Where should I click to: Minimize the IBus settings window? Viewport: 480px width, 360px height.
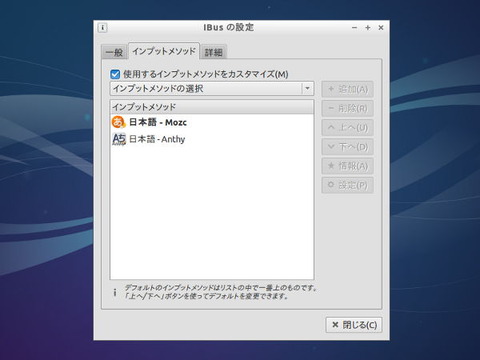pyautogui.click(x=355, y=28)
